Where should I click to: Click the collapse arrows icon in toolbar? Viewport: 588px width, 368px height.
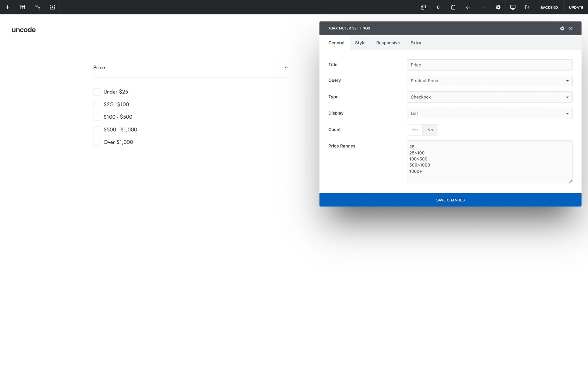tap(37, 7)
